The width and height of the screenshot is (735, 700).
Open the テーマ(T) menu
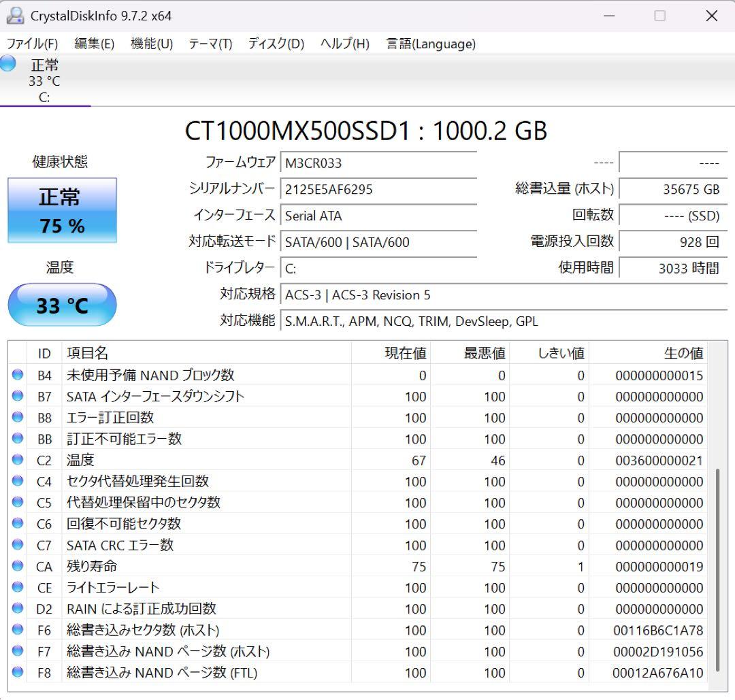pos(210,44)
